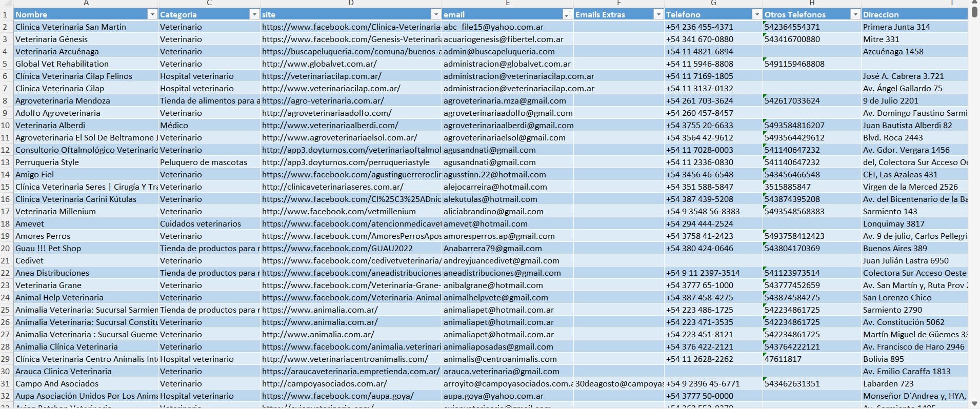
Task: Select email admin@buscapeluqueria.com
Action: click(x=508, y=51)
